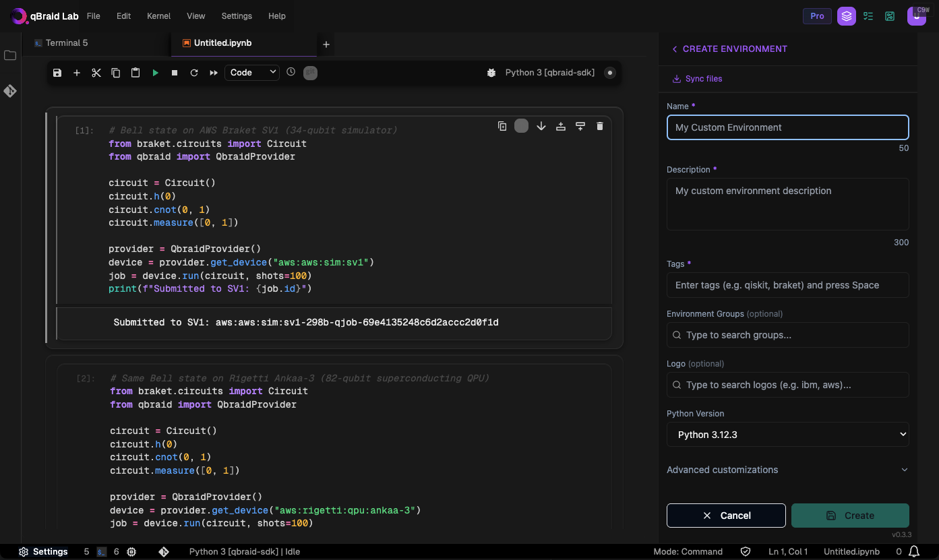
Task: Open the Git panel in the left sidebar
Action: (x=10, y=91)
